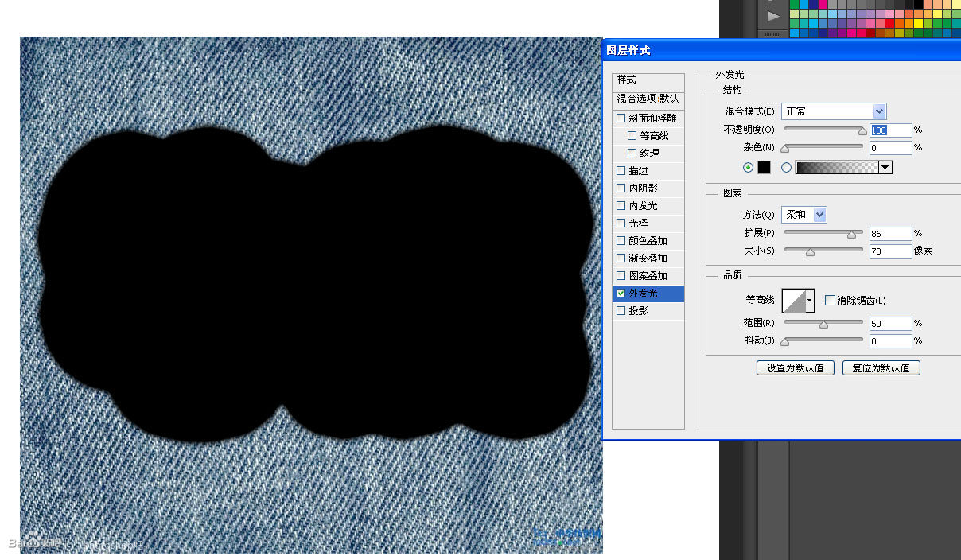
Task: Open the 混合模式 dropdown showing 正常
Action: [x=834, y=111]
